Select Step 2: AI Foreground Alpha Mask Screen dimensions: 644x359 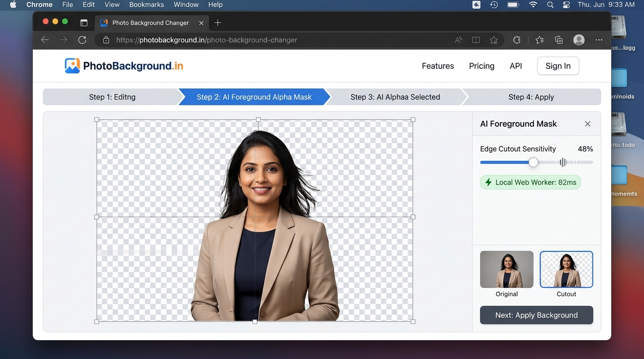254,97
